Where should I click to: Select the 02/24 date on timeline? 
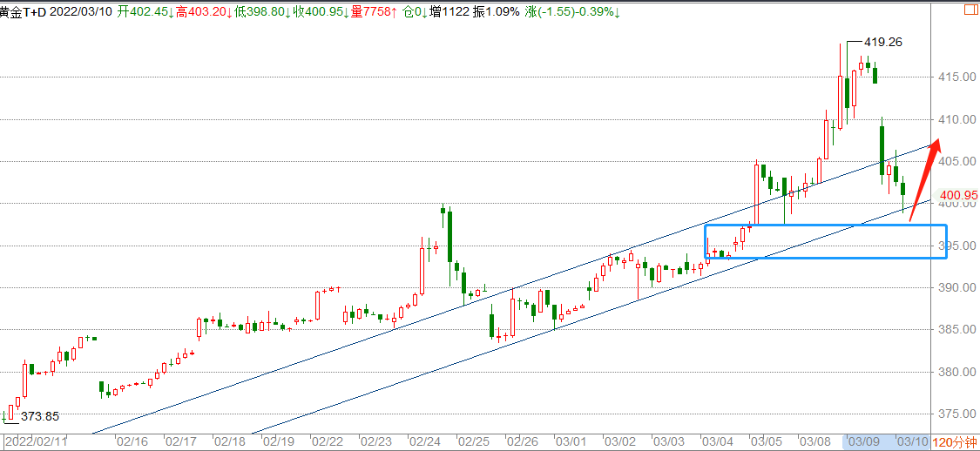(425, 441)
